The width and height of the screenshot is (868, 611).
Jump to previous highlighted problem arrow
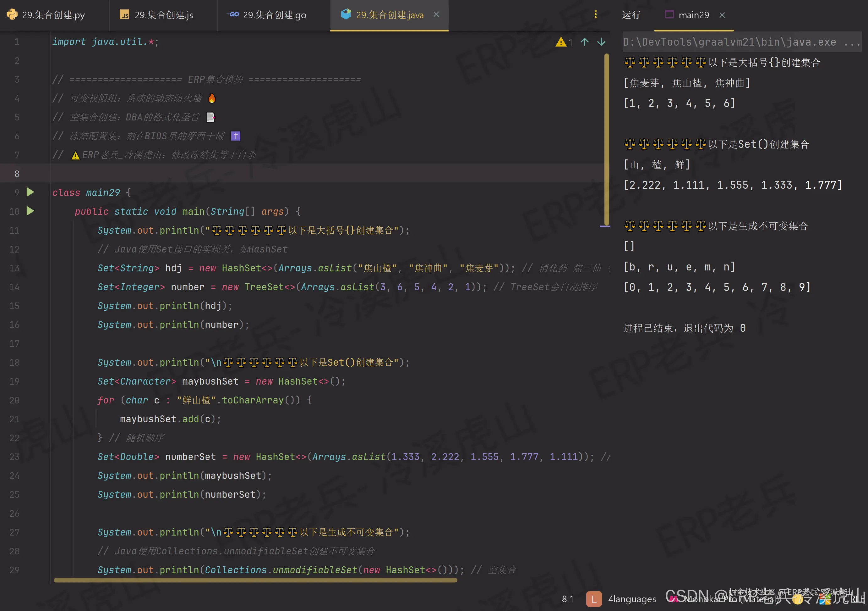pyautogui.click(x=584, y=42)
